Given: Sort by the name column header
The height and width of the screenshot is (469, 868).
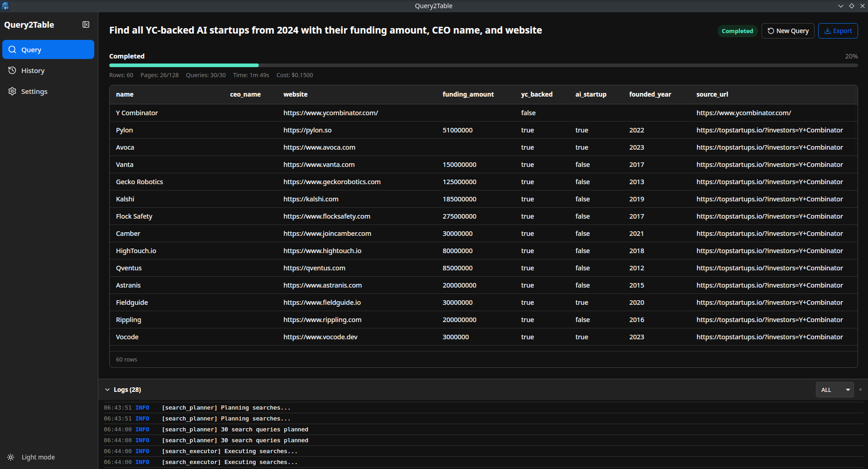Looking at the screenshot, I should [125, 94].
